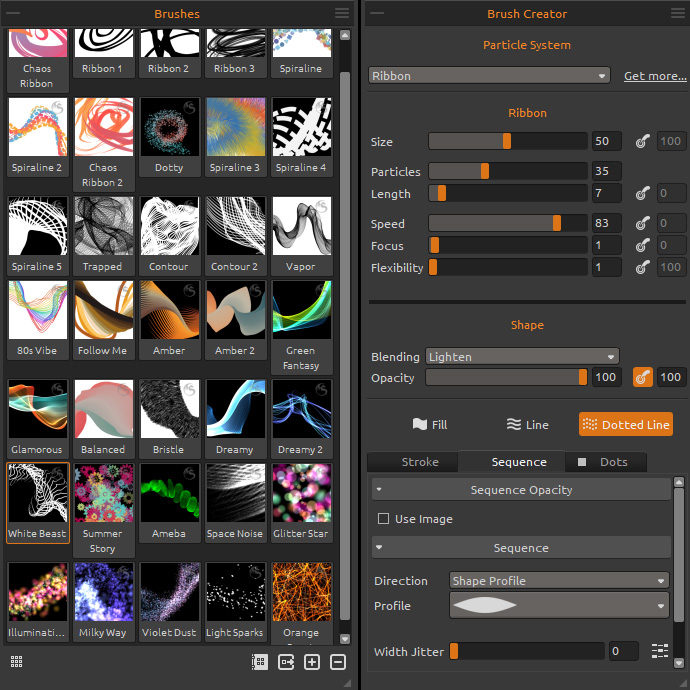
Task: Enable the Use Image checkbox
Action: (x=383, y=519)
